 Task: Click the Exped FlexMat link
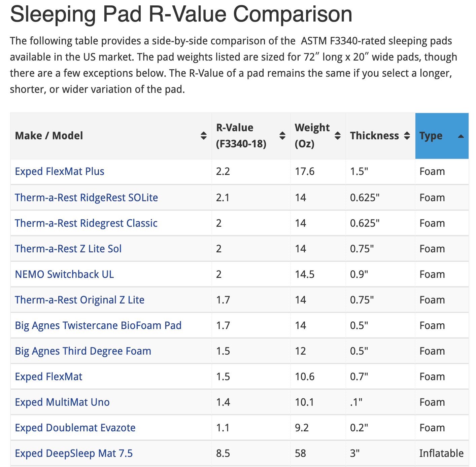tap(48, 376)
